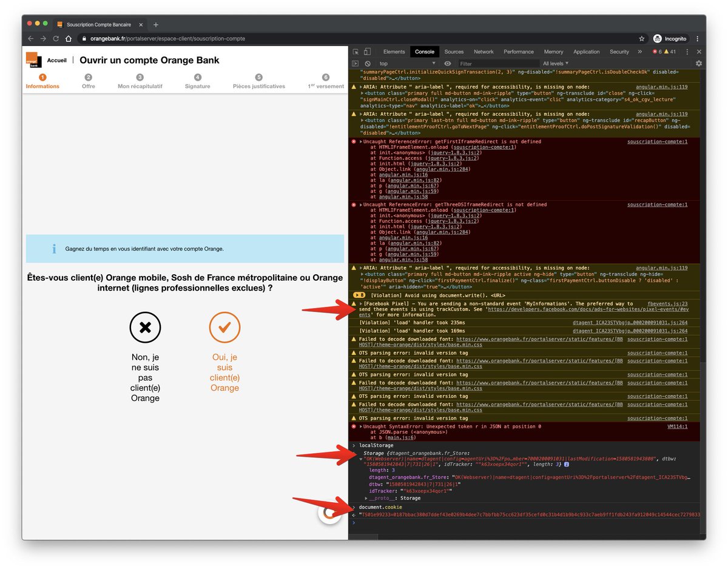Open the JavaScript context 'top' dropdown

[407, 64]
